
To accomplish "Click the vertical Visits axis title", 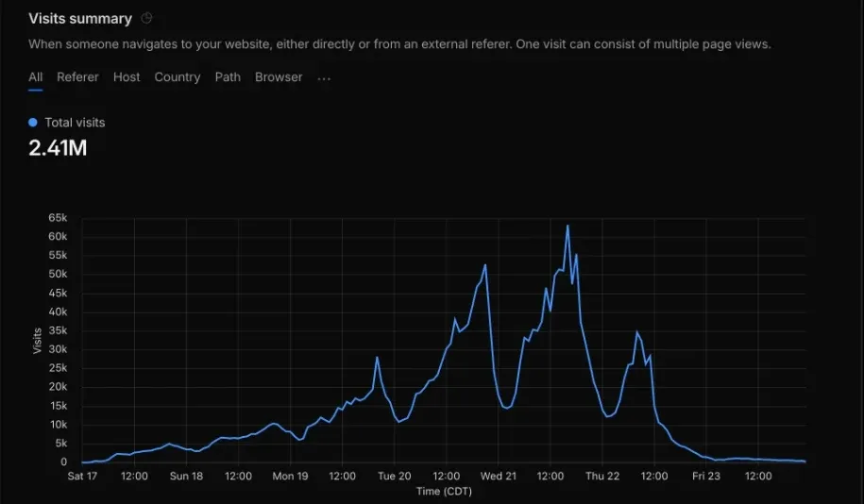I will [37, 341].
